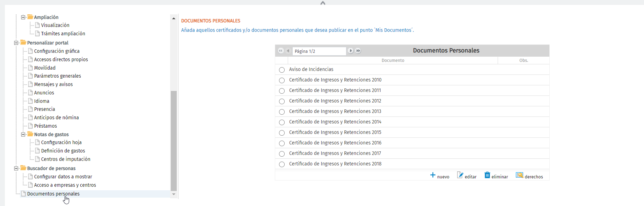644x206 pixels.
Task: Click the collapse arrow at top of page
Action: pos(323,3)
